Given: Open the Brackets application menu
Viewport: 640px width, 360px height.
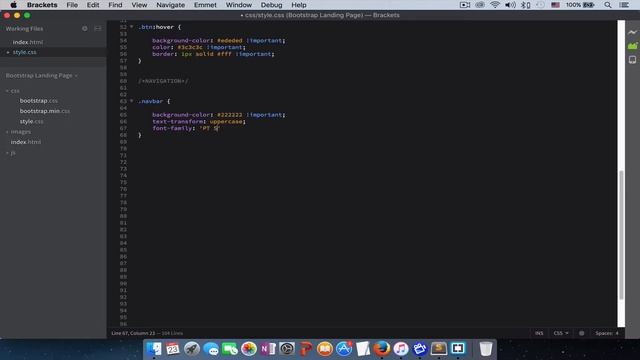Looking at the screenshot, I should pyautogui.click(x=42, y=5).
